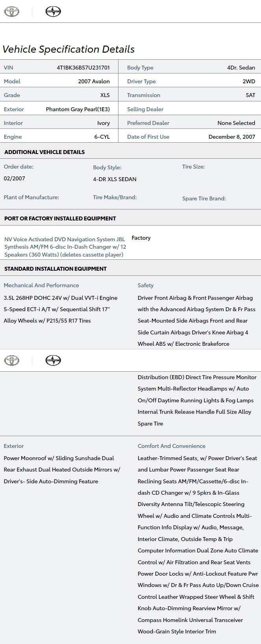Click the 'Plant of Manufacture:' label

pyautogui.click(x=31, y=197)
